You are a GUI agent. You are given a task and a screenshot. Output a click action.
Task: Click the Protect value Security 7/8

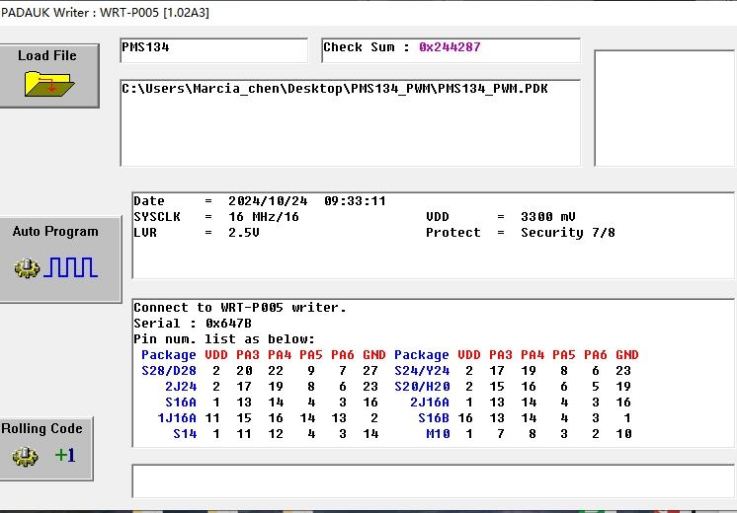click(x=568, y=233)
